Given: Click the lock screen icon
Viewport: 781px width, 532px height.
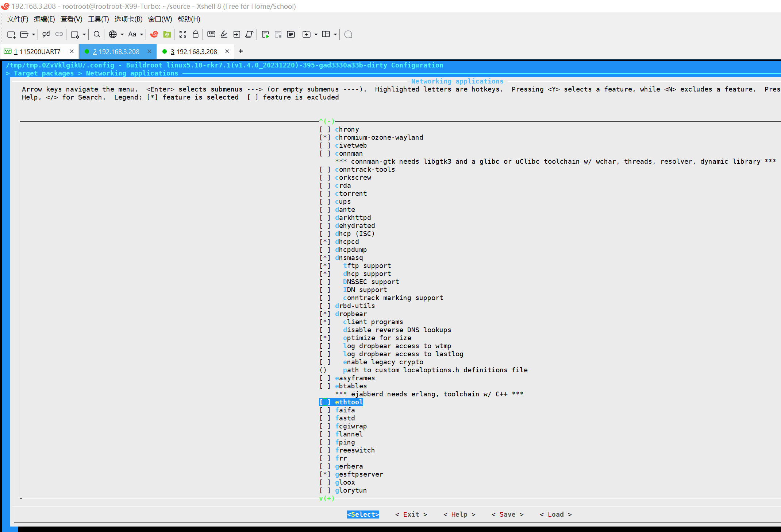Looking at the screenshot, I should [x=196, y=34].
